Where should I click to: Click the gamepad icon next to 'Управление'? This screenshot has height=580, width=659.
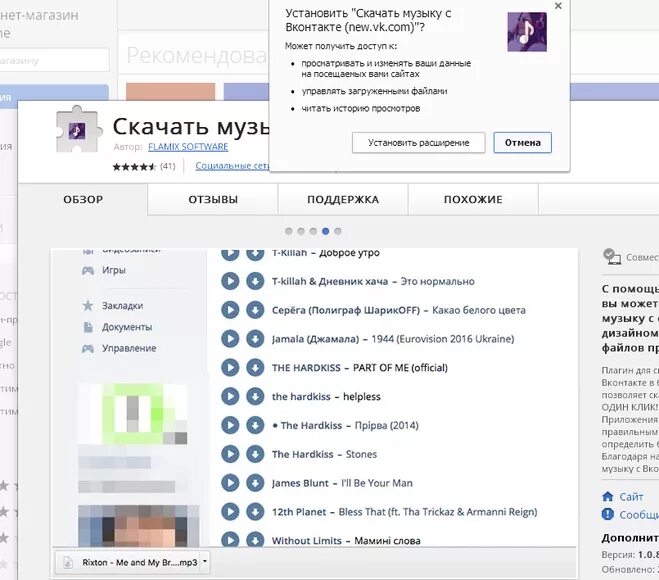click(x=88, y=348)
